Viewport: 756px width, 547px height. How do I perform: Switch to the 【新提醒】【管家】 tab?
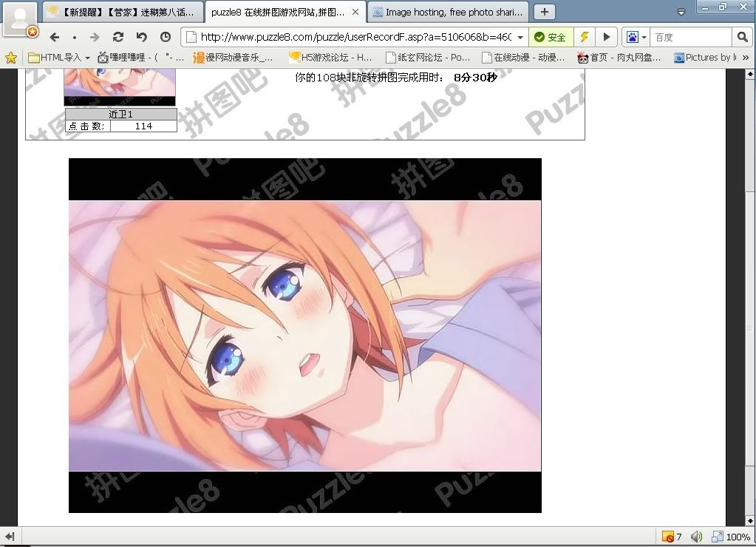click(123, 12)
